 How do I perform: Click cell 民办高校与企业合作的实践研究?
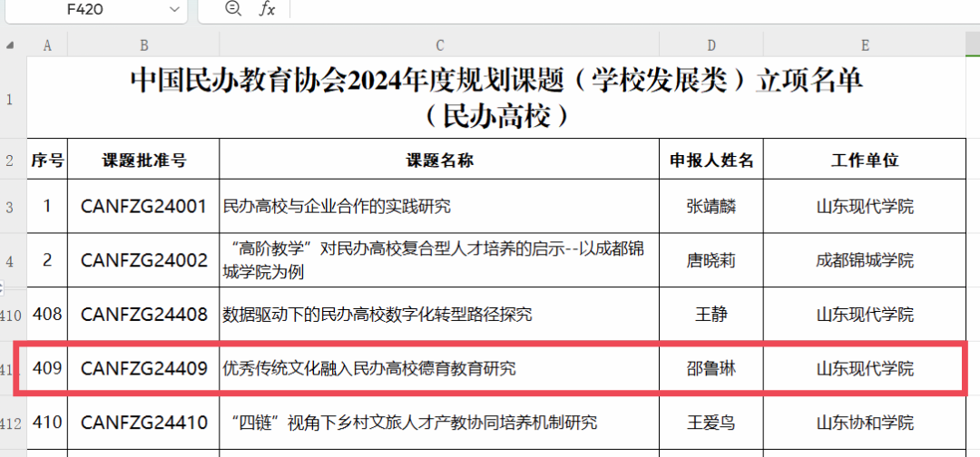[439, 206]
